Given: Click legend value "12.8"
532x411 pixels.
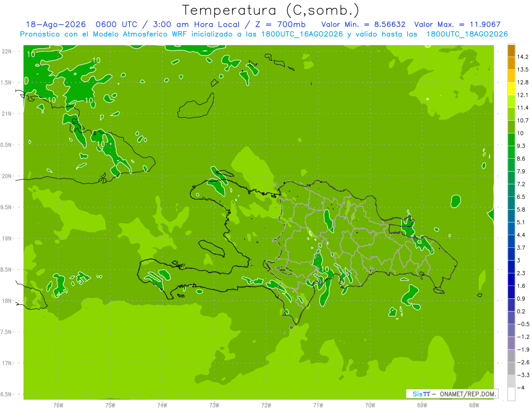Looking at the screenshot, I should point(523,82).
